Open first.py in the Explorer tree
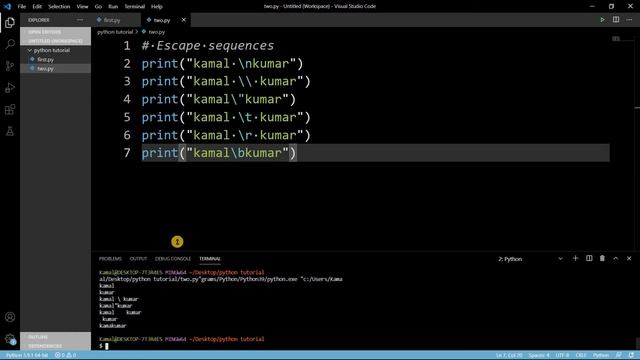The image size is (640, 360). (45, 60)
